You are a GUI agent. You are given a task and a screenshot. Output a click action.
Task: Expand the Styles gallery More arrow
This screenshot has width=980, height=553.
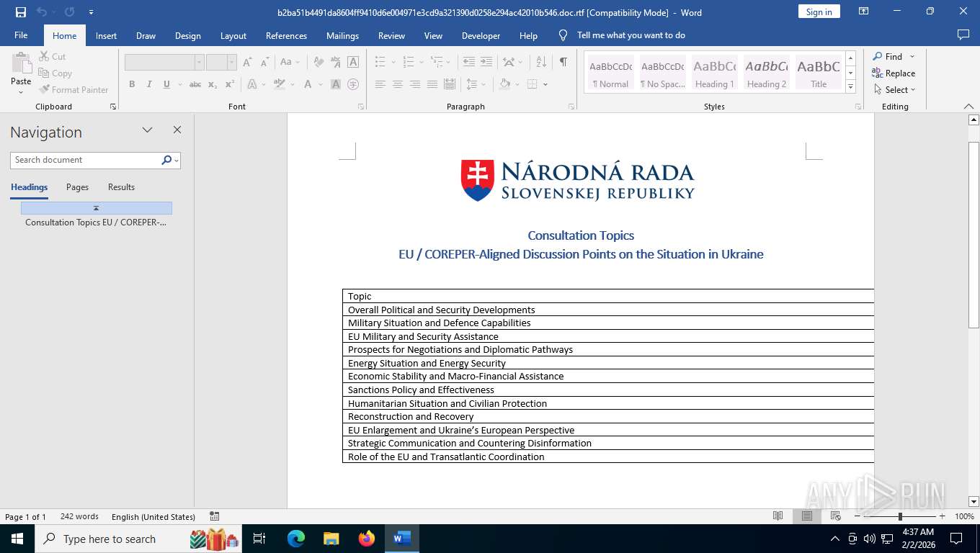click(x=850, y=86)
